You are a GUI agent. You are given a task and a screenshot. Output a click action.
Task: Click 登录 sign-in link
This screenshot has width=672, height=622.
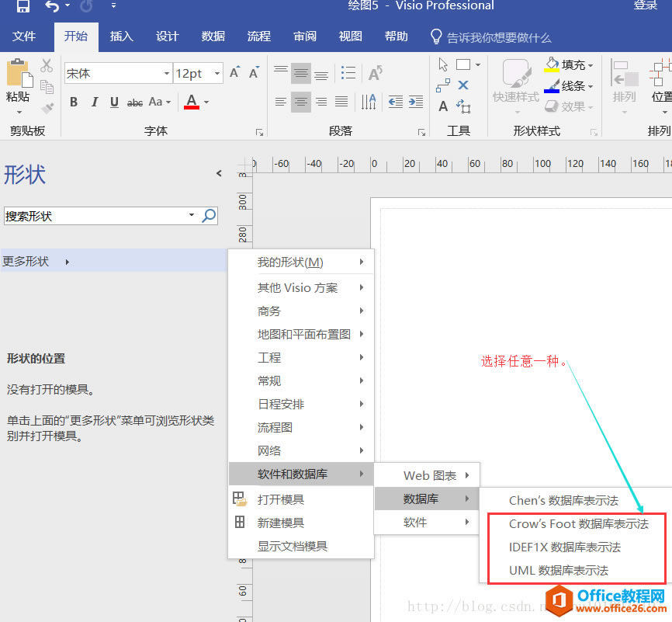(x=646, y=5)
